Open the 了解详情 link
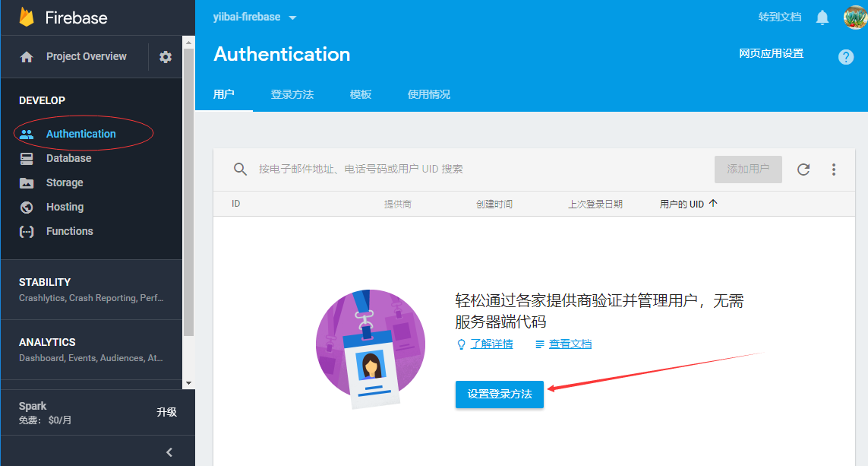The image size is (868, 466). coord(491,344)
